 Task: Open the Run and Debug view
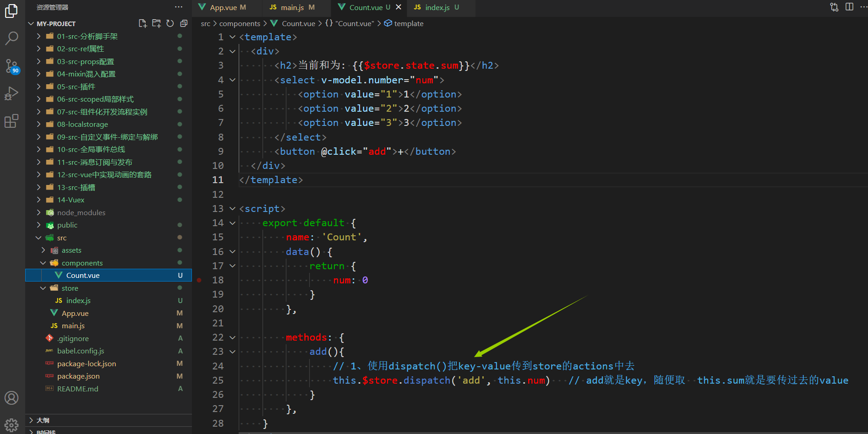click(x=11, y=93)
